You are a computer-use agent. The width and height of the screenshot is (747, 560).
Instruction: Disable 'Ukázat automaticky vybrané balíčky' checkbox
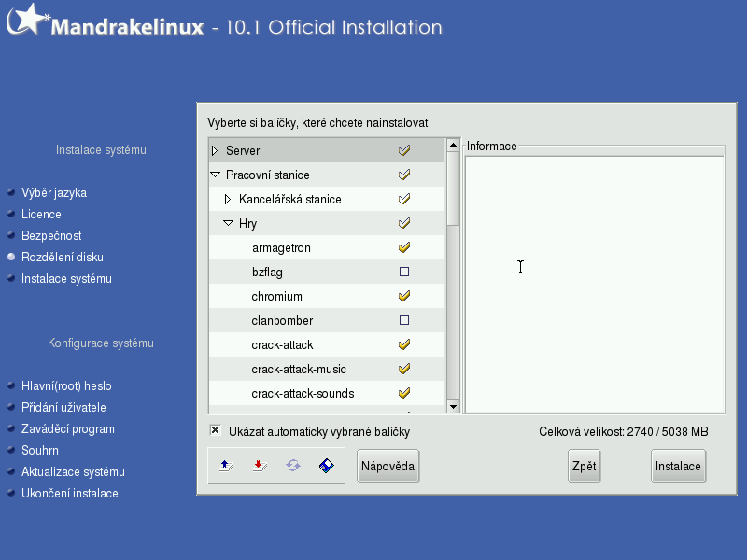pyautogui.click(x=216, y=430)
